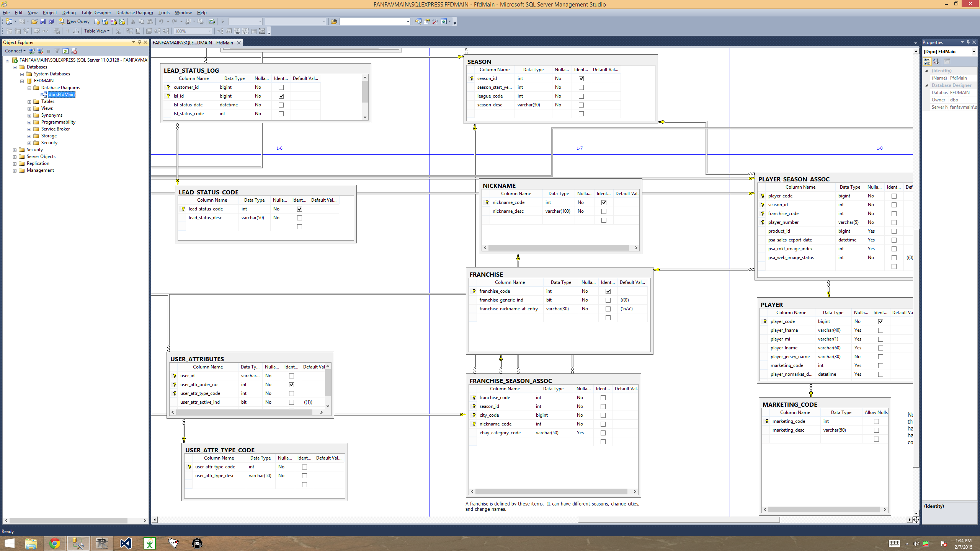Click the New Table icon in diagram toolbar
The height and width of the screenshot is (551, 980).
pyautogui.click(x=9, y=31)
